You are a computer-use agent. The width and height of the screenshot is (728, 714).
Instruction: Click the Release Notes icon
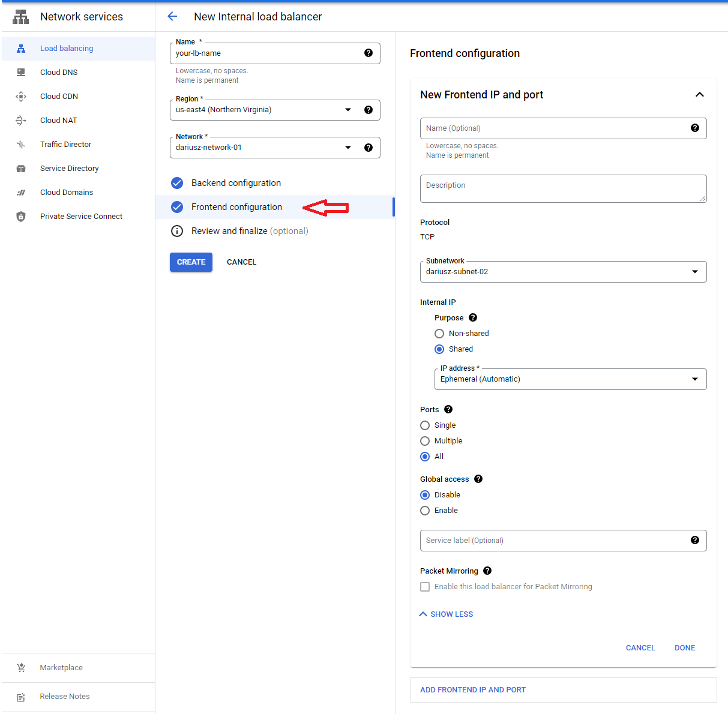(x=21, y=697)
